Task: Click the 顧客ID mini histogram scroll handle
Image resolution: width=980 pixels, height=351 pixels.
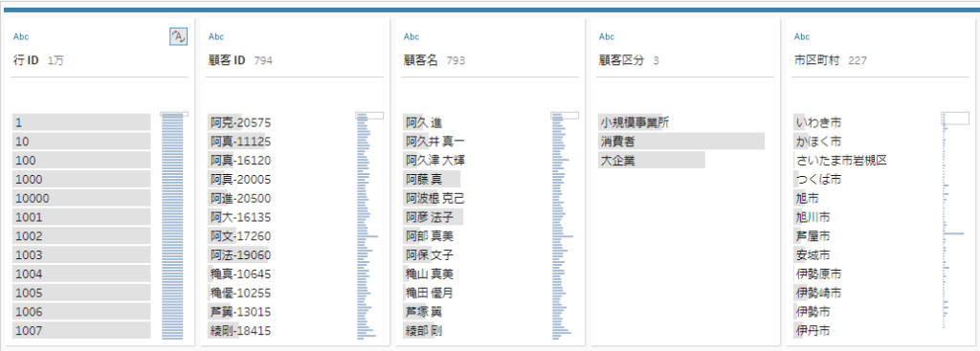Action: pyautogui.click(x=369, y=116)
